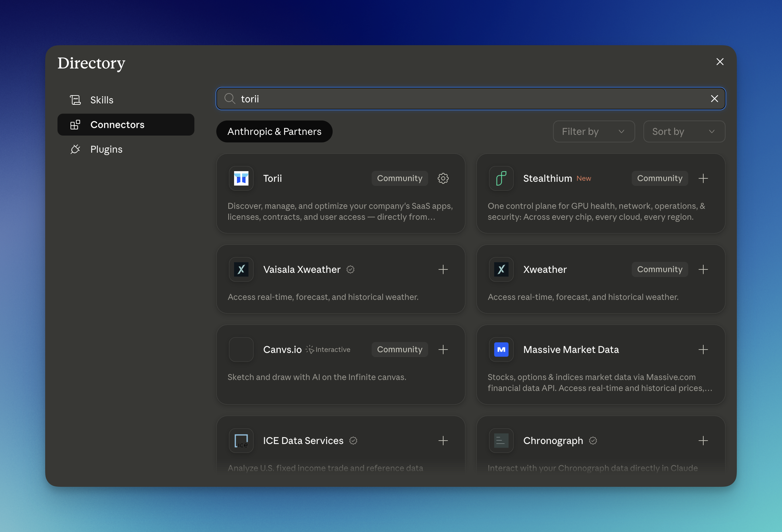Open the Torii connector title
The width and height of the screenshot is (782, 532).
coord(273,178)
